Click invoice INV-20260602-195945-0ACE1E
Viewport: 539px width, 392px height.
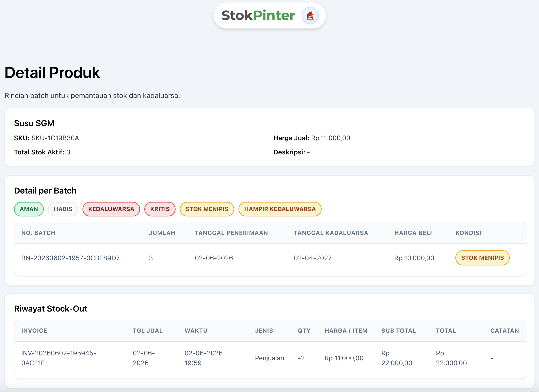coord(59,358)
